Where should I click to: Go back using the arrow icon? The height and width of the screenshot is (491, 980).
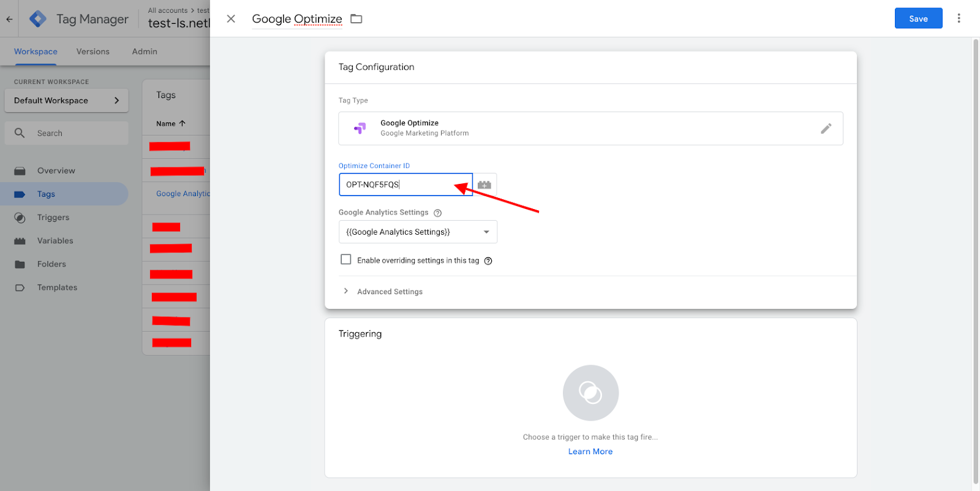click(x=9, y=19)
